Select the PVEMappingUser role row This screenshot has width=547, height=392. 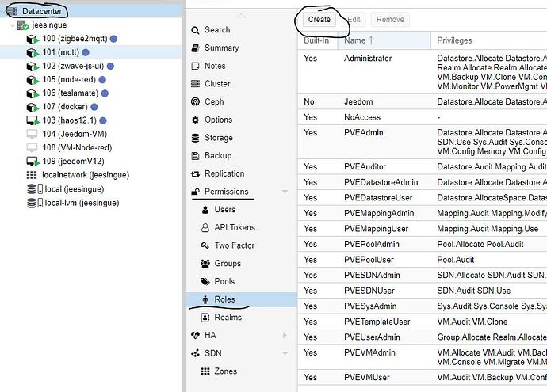pos(423,229)
